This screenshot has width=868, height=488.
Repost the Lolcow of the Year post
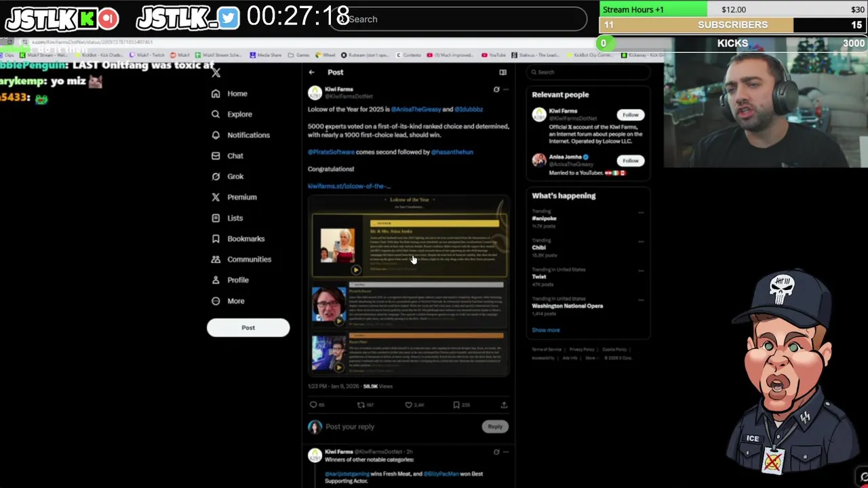pos(361,405)
